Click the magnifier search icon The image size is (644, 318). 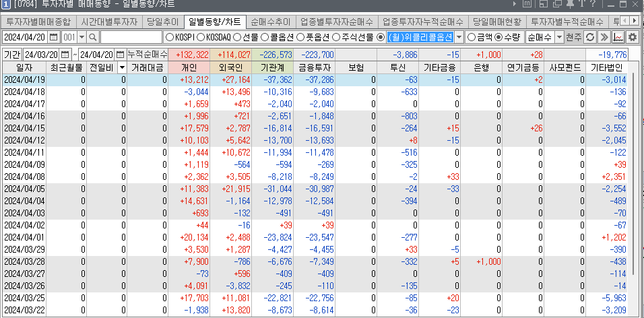click(x=93, y=36)
